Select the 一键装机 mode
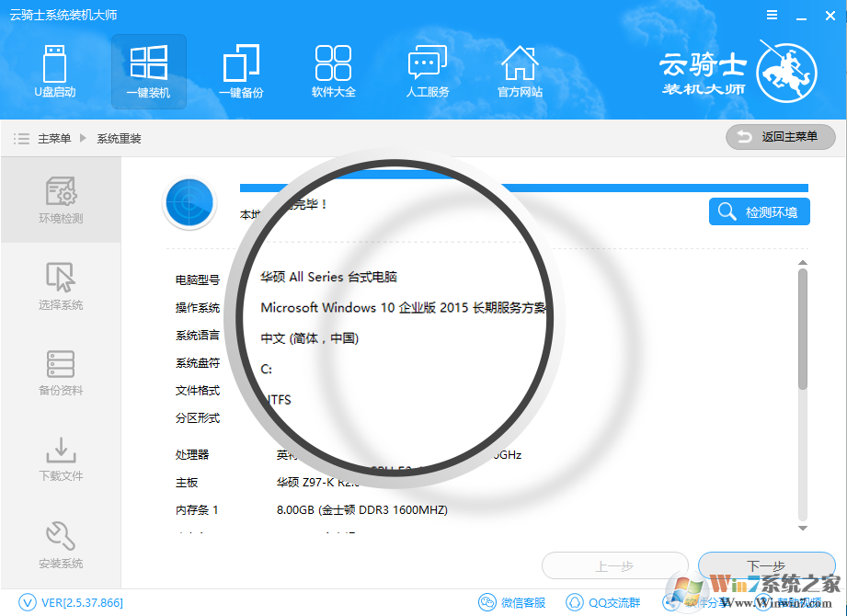Screen dimensions: 847x616 [148, 72]
